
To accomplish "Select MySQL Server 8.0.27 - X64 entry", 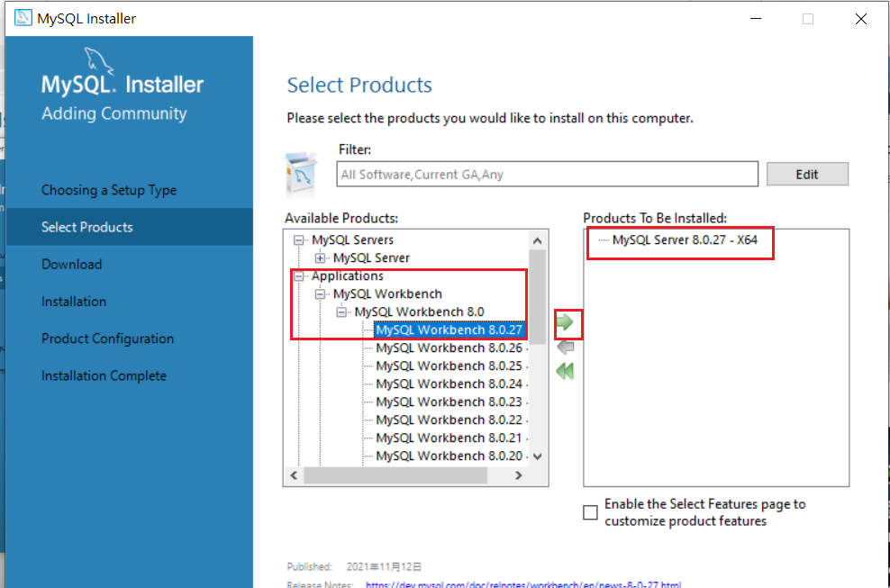I will coord(685,240).
